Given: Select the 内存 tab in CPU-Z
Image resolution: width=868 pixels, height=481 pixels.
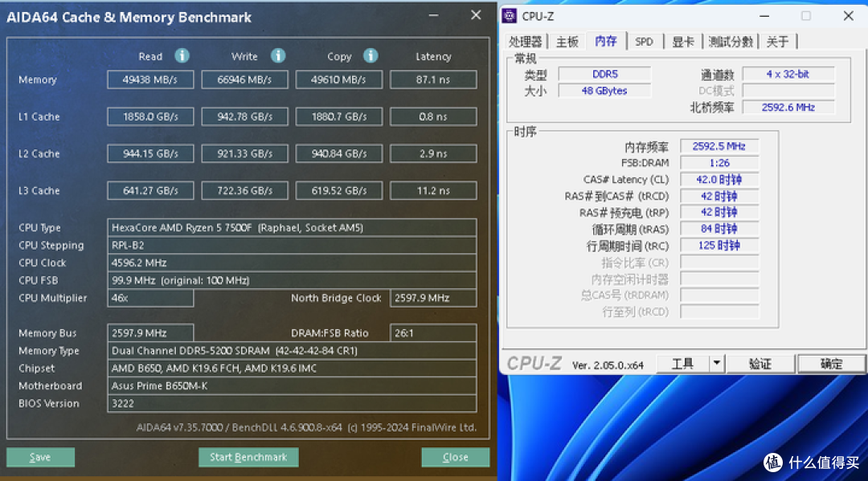Looking at the screenshot, I should [x=605, y=41].
